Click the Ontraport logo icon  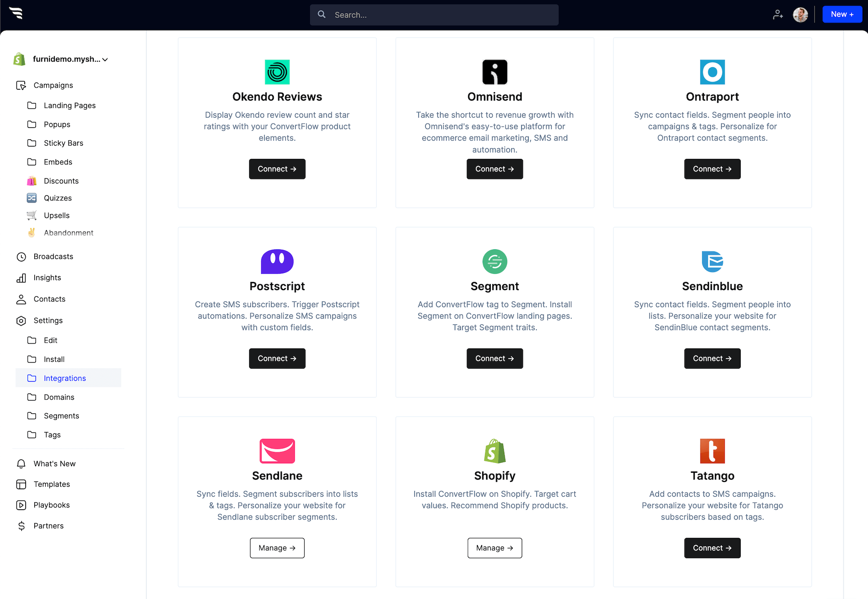point(712,72)
